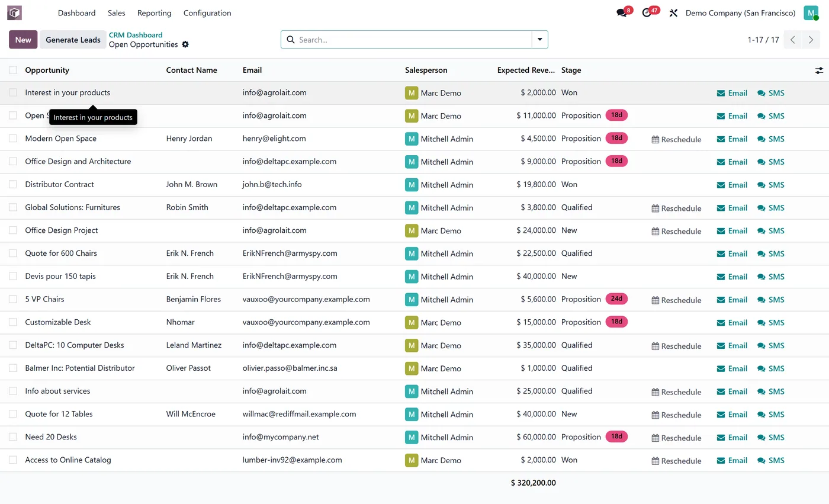The height and width of the screenshot is (504, 829).
Task: Click the Open Opportunities settings gear
Action: pyautogui.click(x=185, y=44)
